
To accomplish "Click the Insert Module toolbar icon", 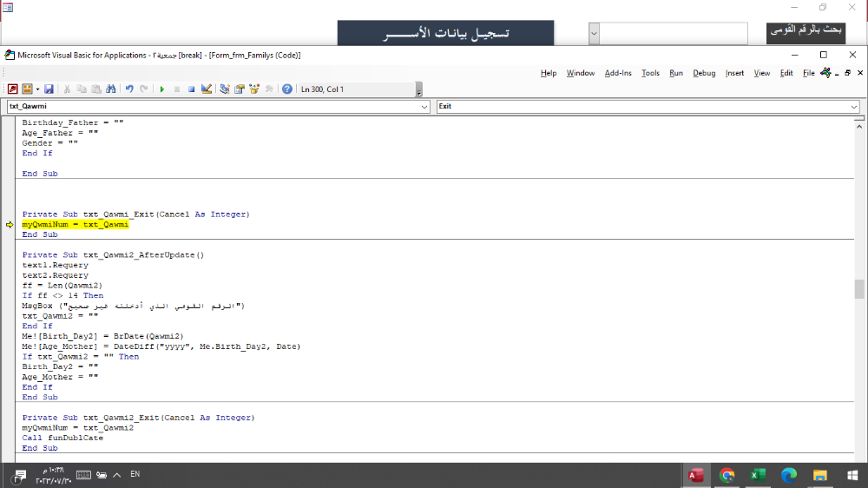I will [x=27, y=89].
